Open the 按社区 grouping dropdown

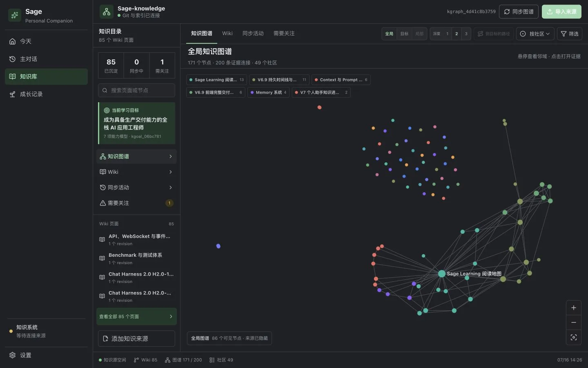[535, 34]
